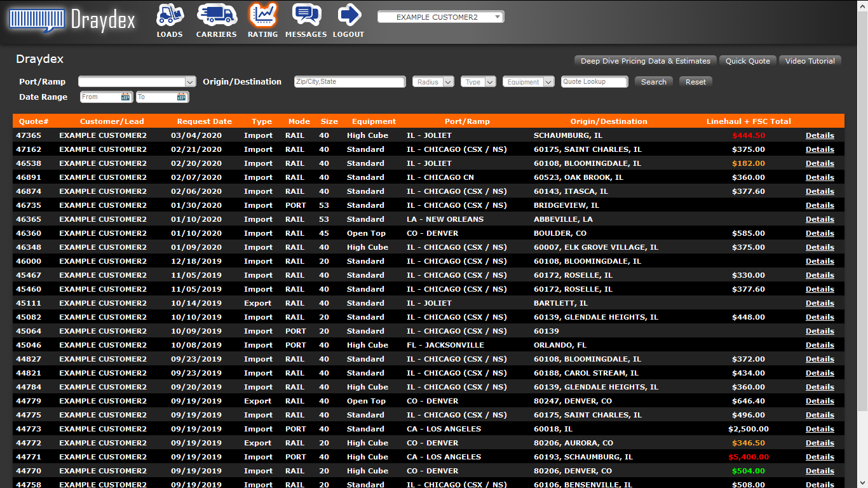Open the From date calendar icon
The image size is (868, 488).
[125, 97]
